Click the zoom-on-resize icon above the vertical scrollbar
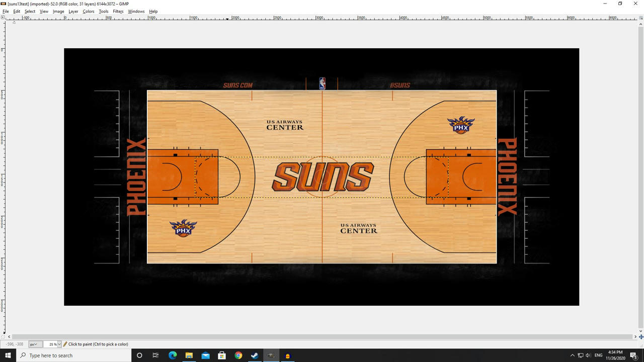Image resolution: width=644 pixels, height=362 pixels. 641,18
